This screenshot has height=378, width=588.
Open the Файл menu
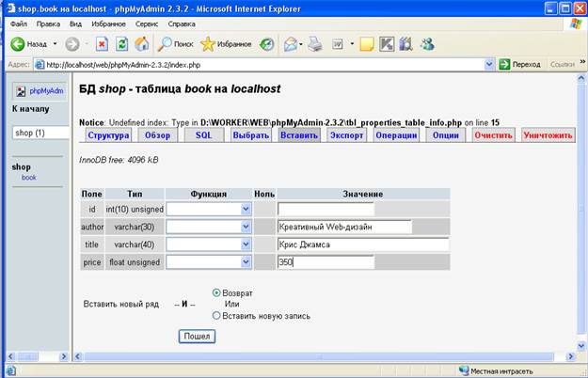coord(19,24)
